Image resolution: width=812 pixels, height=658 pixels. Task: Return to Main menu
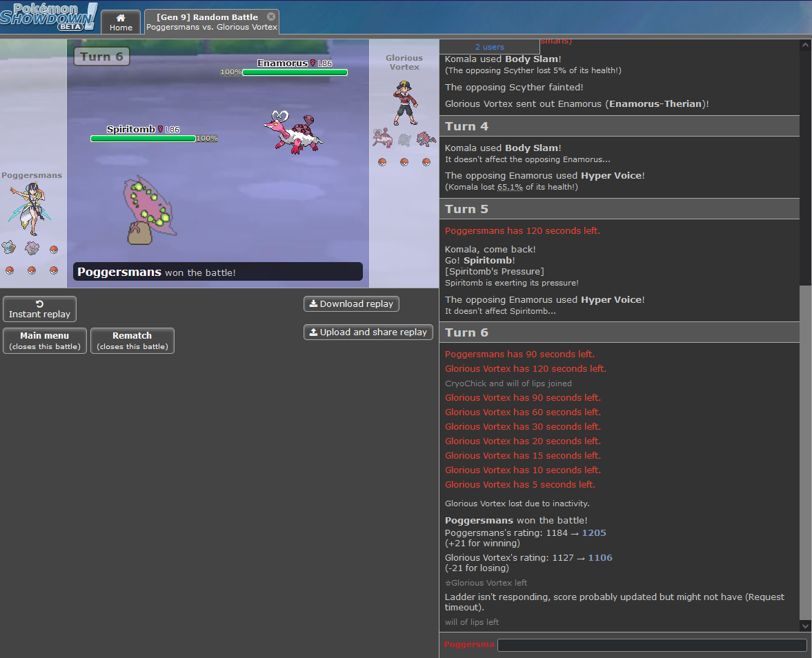[45, 341]
